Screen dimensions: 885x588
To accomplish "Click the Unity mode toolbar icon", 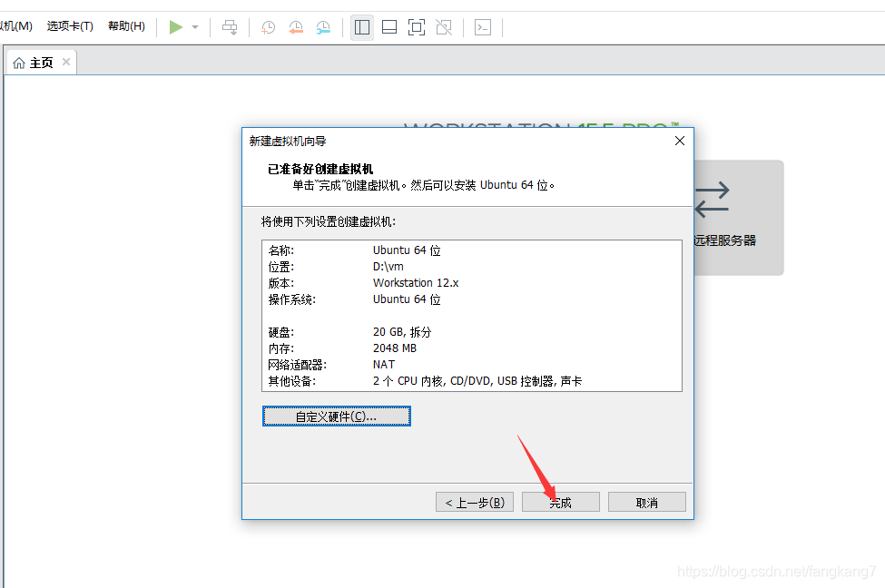I will pyautogui.click(x=444, y=27).
